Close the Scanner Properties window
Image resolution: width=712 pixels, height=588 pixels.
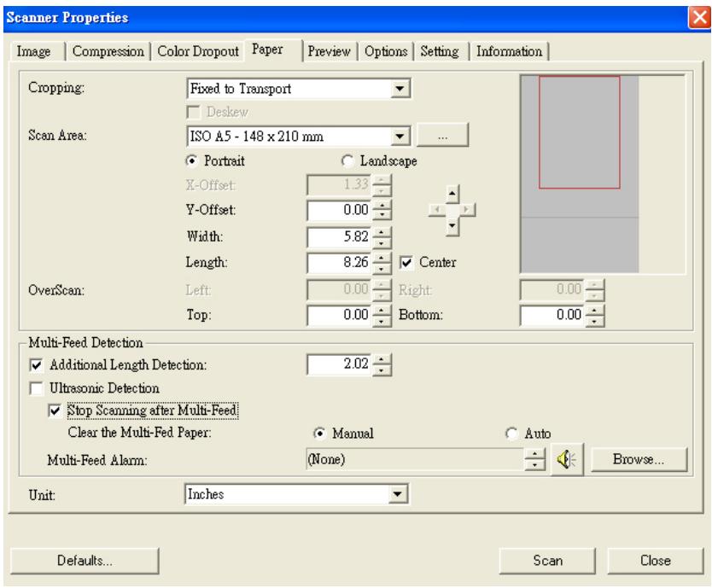click(x=699, y=18)
